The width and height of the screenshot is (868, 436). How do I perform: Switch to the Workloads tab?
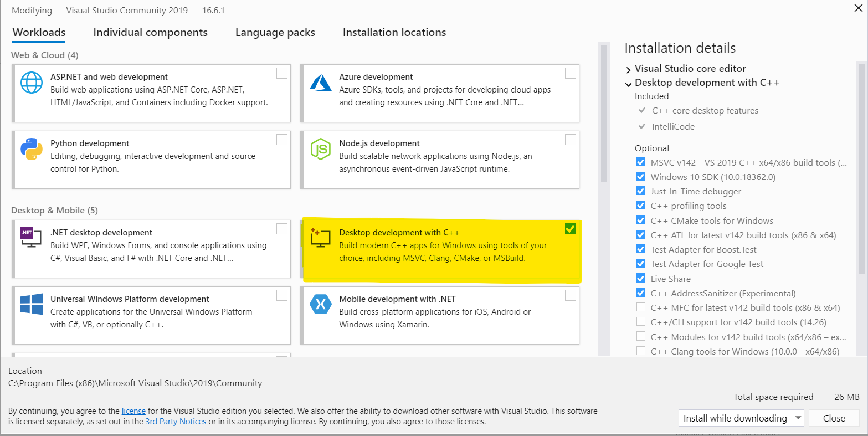pyautogui.click(x=39, y=32)
